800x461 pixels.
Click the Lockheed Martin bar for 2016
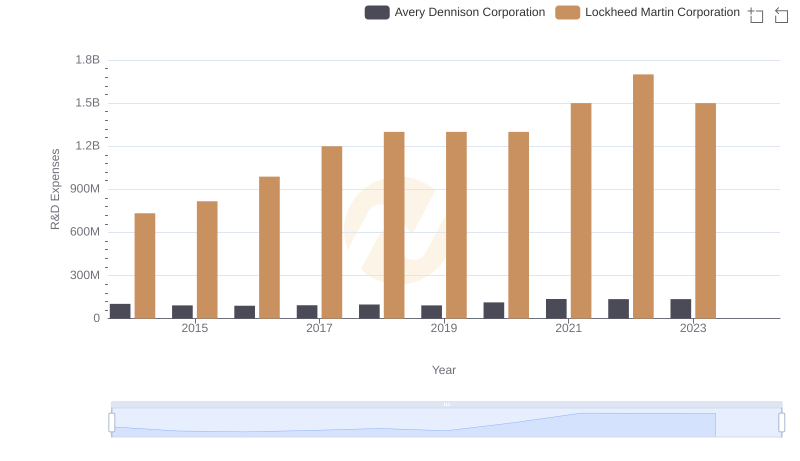click(x=269, y=247)
